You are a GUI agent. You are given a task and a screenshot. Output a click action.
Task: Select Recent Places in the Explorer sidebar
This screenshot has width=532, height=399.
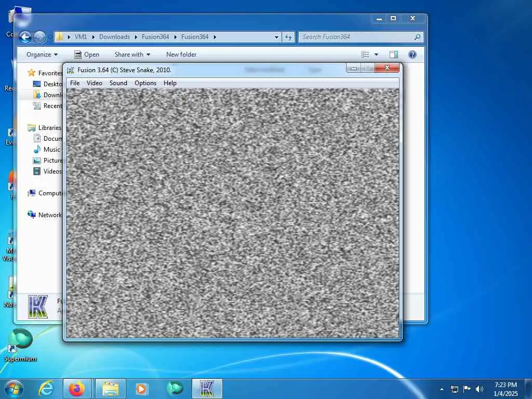click(x=47, y=106)
